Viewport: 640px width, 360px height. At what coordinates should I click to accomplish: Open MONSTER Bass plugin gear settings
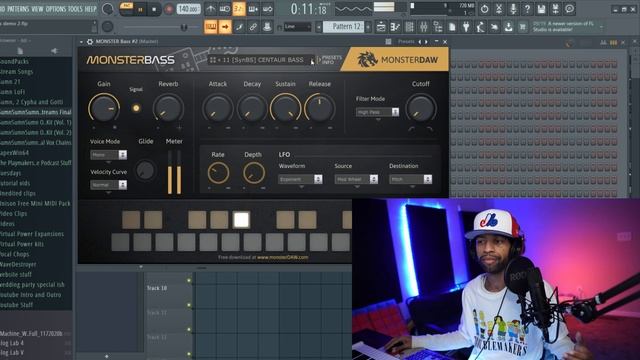(x=90, y=42)
